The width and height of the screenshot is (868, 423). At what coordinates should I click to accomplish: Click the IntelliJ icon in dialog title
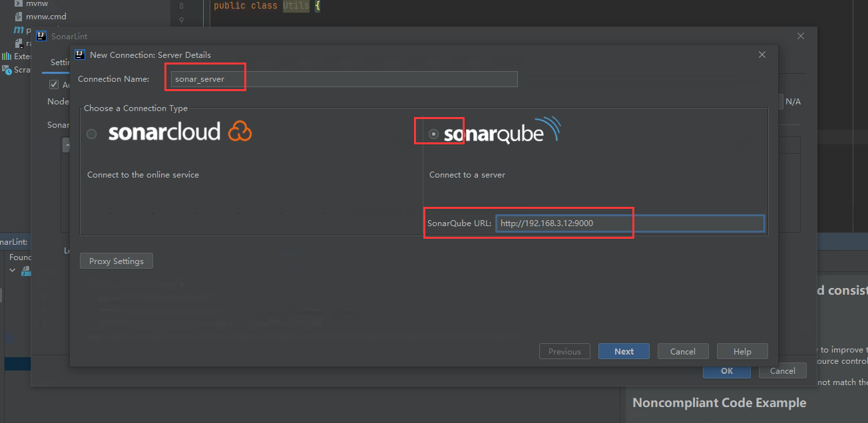pyautogui.click(x=80, y=55)
